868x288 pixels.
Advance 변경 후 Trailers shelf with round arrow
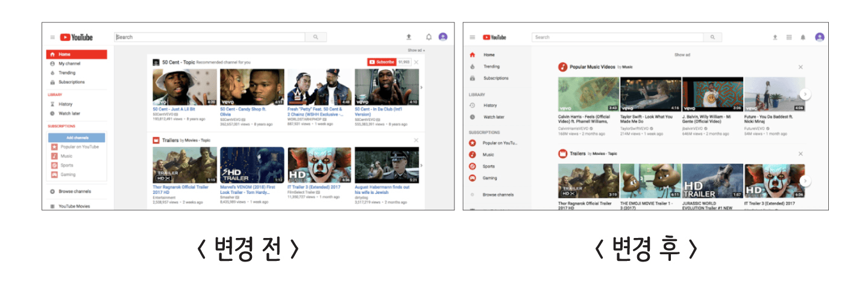pos(806,181)
